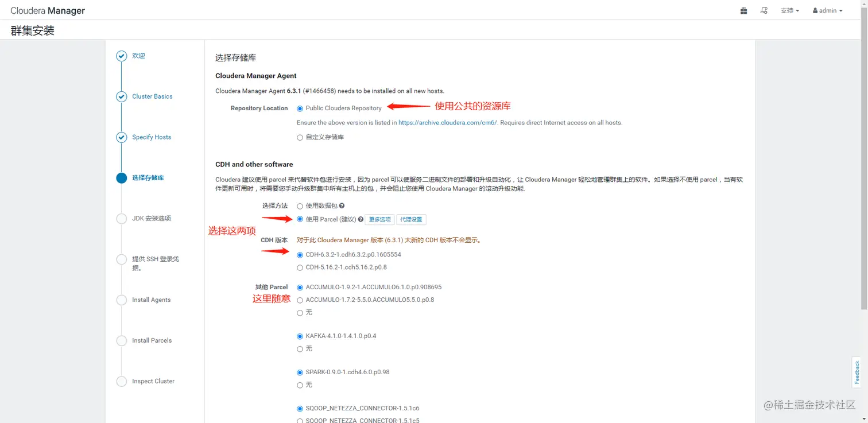868x423 pixels.
Task: Open the 支持 dropdown menu
Action: [x=789, y=10]
